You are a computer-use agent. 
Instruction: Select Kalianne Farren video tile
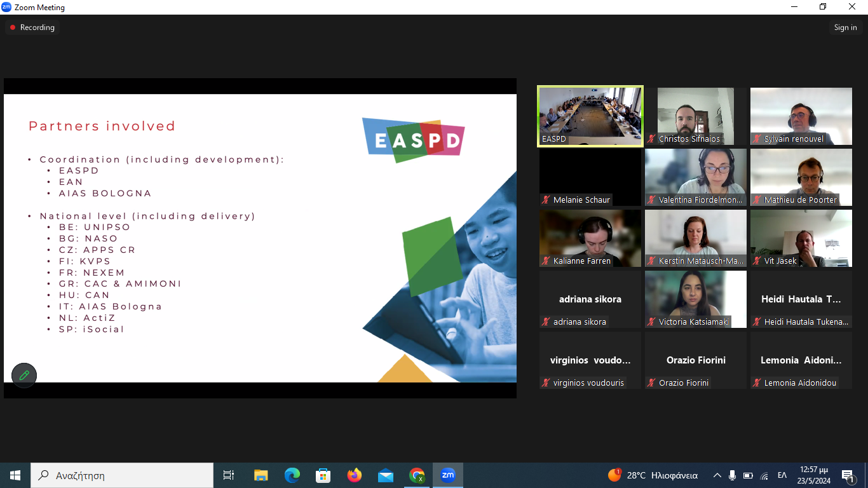click(590, 238)
